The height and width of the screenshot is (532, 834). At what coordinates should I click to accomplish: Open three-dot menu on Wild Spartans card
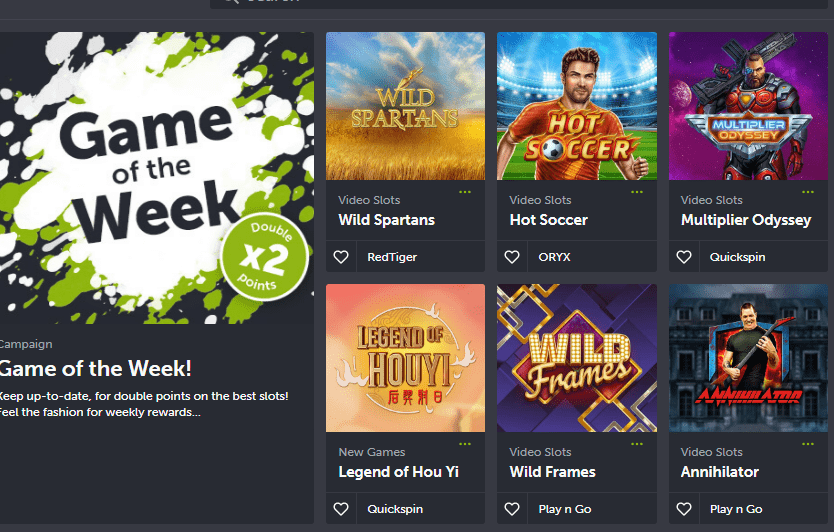pos(465,192)
